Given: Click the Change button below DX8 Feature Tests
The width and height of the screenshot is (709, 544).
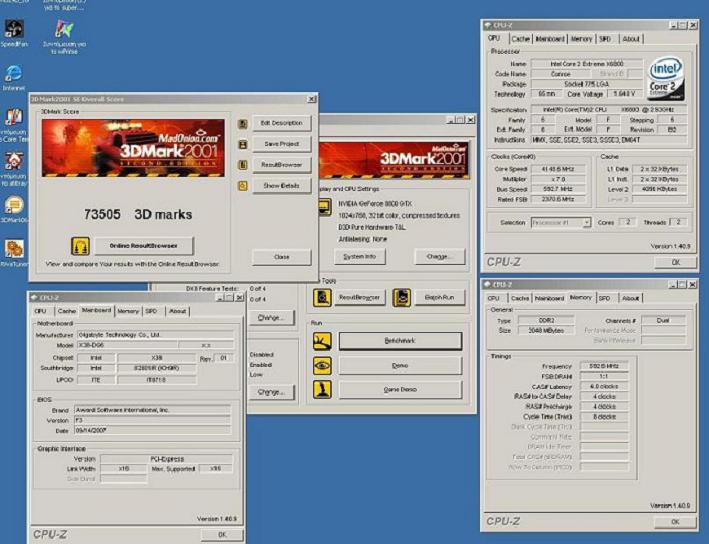Looking at the screenshot, I should click(x=271, y=318).
